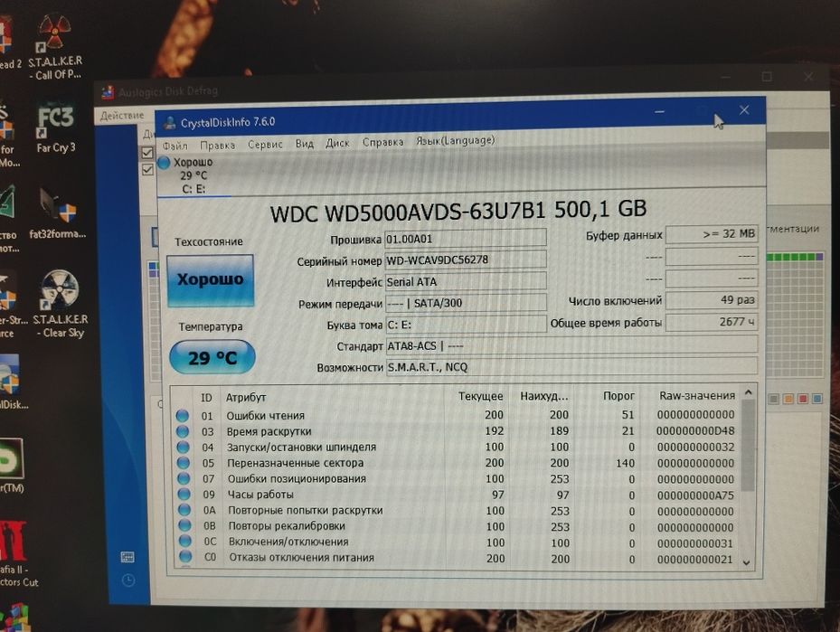Click the Raw-значения column header

point(697,395)
